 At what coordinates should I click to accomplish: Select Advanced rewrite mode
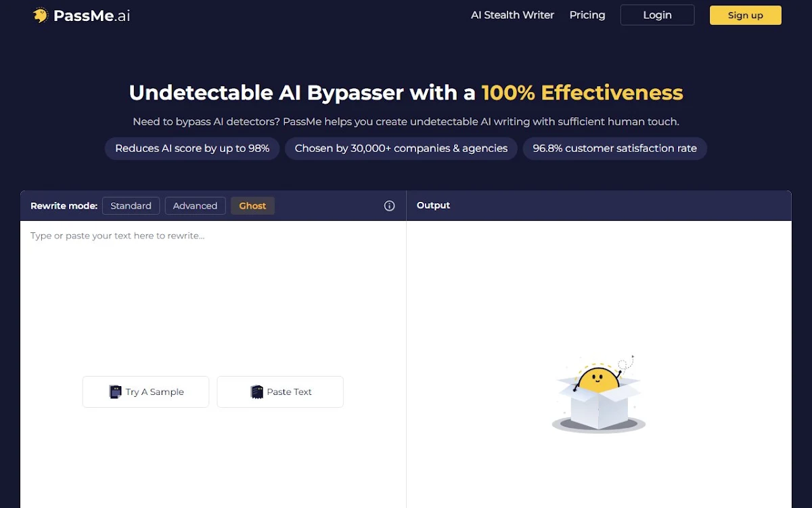tap(195, 206)
